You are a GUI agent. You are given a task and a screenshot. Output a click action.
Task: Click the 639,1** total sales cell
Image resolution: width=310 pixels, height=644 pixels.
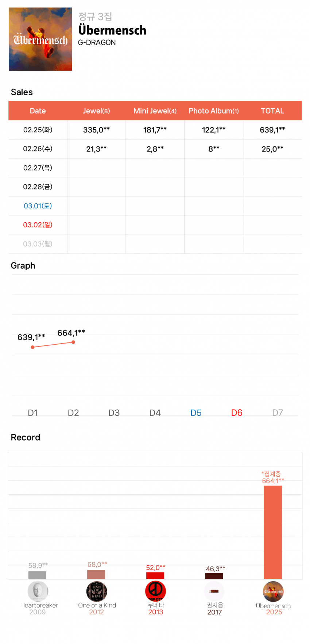tap(272, 130)
